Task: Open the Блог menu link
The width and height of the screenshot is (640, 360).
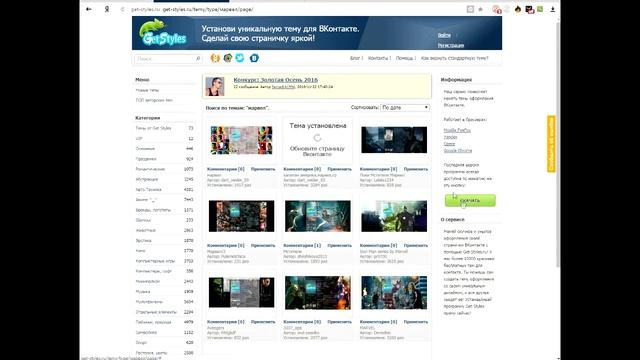Action: pyautogui.click(x=355, y=58)
